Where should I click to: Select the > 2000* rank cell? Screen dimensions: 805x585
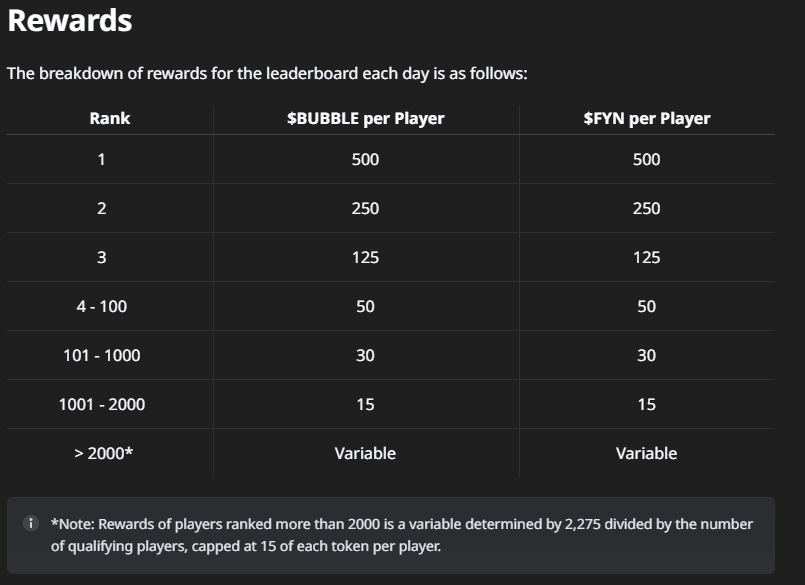tap(103, 453)
